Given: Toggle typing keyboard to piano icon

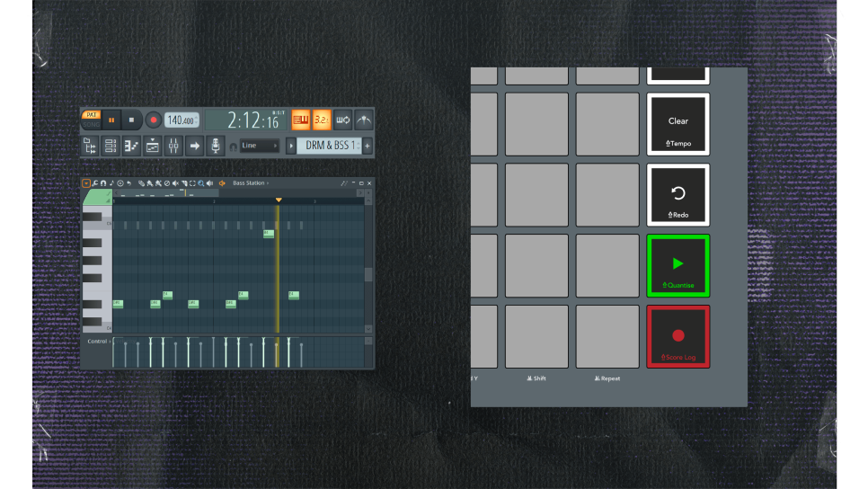Looking at the screenshot, I should pos(301,120).
